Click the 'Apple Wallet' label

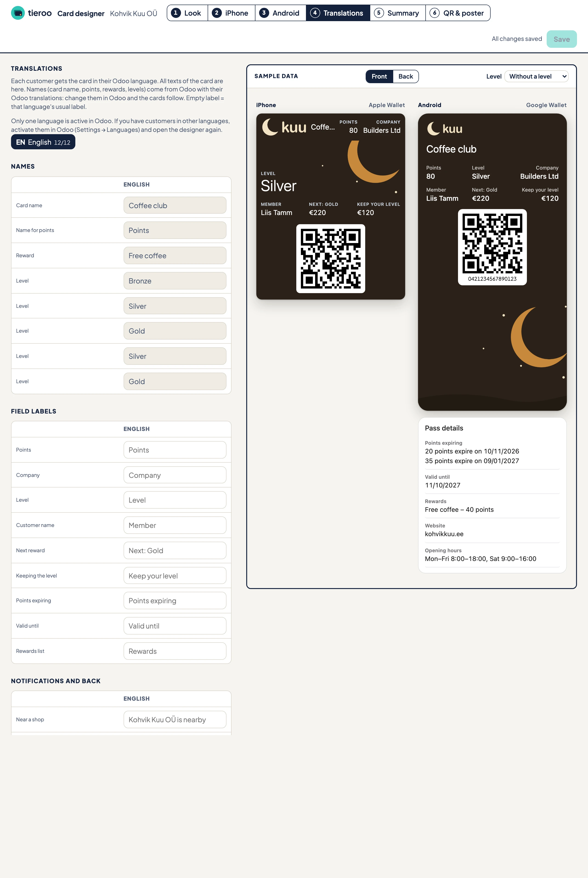point(387,105)
